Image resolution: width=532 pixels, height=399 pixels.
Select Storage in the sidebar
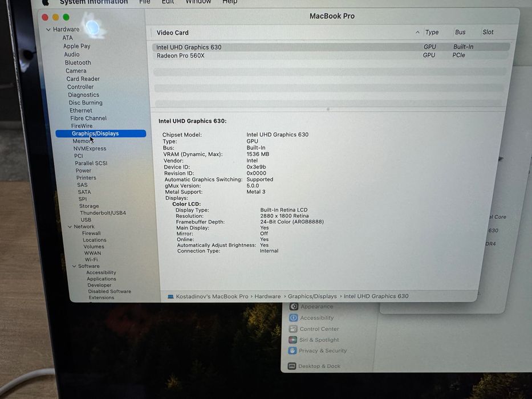[x=89, y=206]
